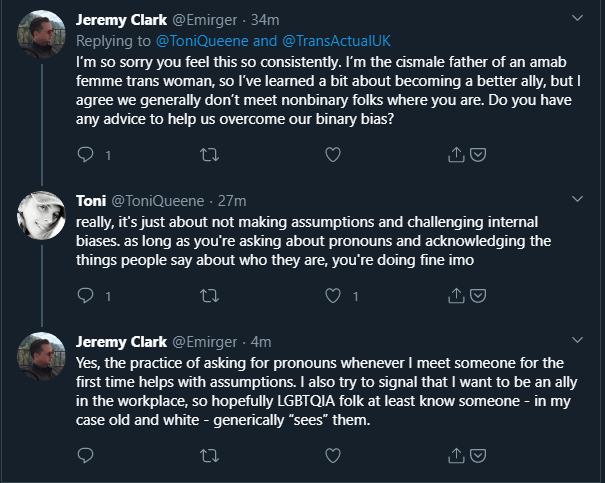Screen dimensions: 605x483
Task: Like Jeremy Clark's latest tweet
Action: point(333,454)
